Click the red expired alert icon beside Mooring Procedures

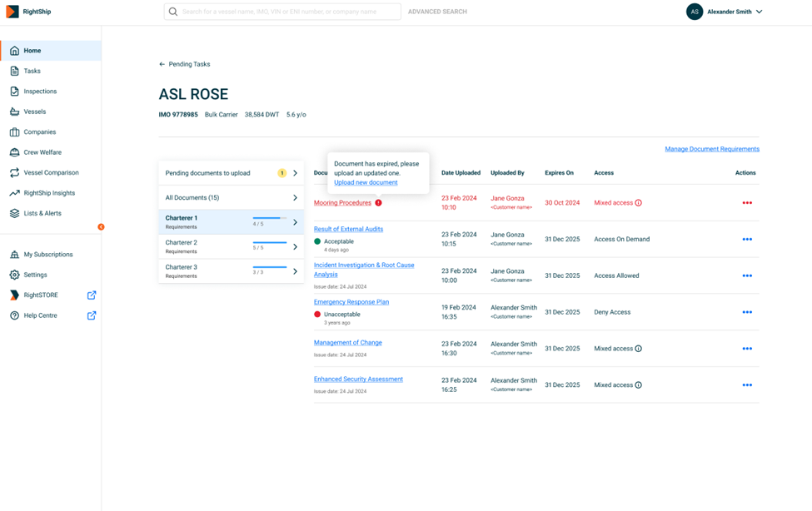379,202
